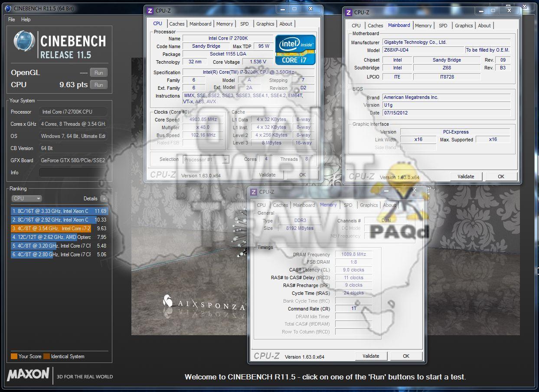Switch to CPU tab in CPU-Z Mainboard window
Viewport: 539px width, 392px height.
pos(356,26)
